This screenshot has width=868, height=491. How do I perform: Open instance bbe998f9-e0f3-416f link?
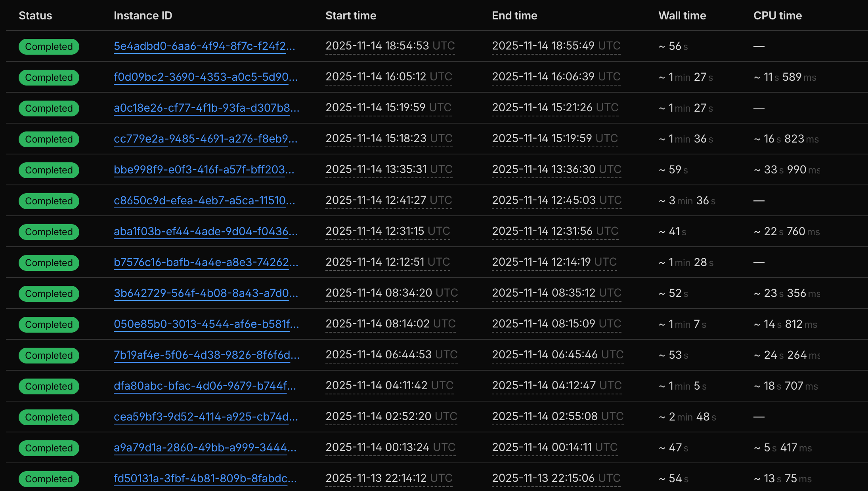204,170
